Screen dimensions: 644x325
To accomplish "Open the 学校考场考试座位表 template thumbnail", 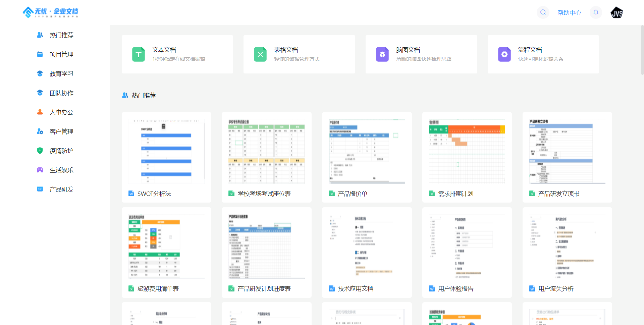I will click(267, 151).
